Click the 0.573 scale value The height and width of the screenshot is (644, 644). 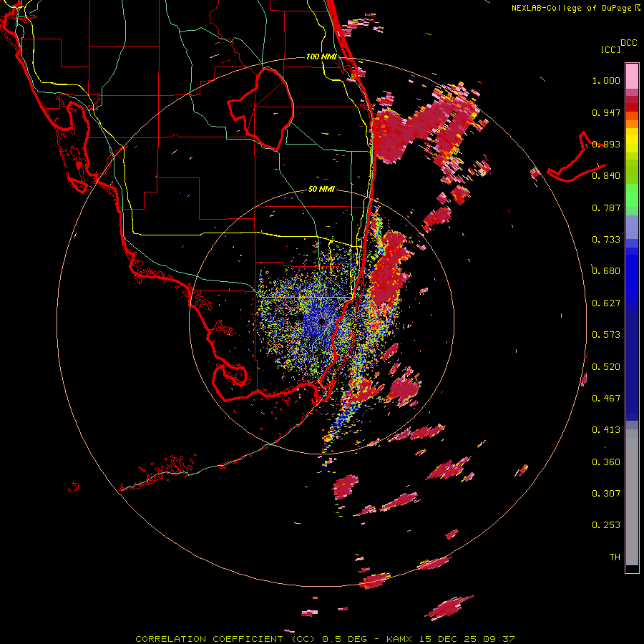point(606,335)
